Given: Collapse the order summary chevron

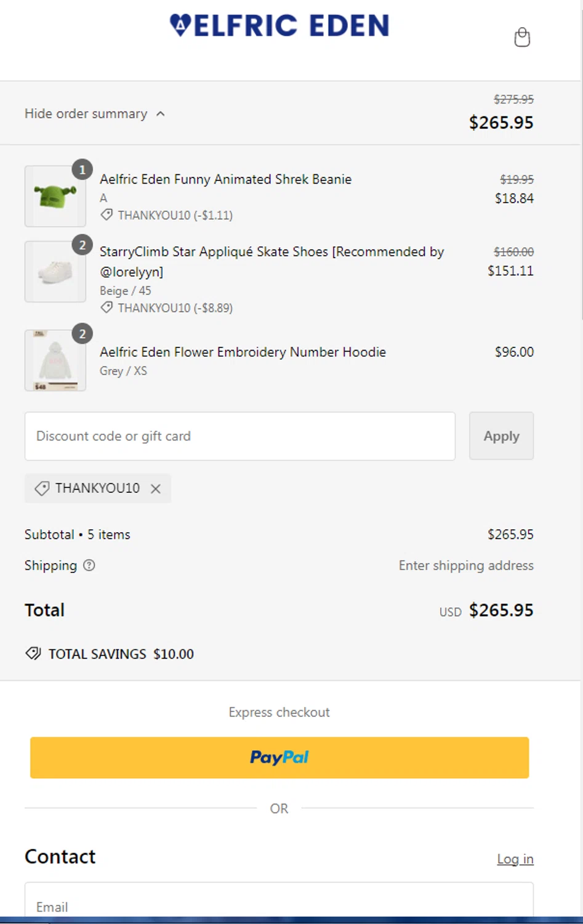Looking at the screenshot, I should [x=161, y=114].
